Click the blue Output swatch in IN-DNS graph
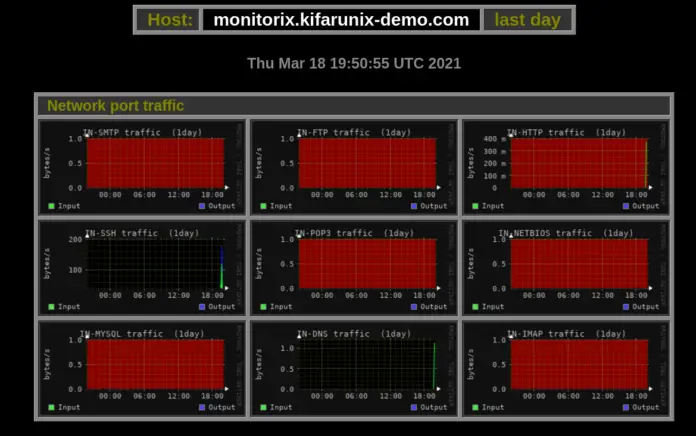Viewport: 696px width, 436px height. click(x=414, y=408)
